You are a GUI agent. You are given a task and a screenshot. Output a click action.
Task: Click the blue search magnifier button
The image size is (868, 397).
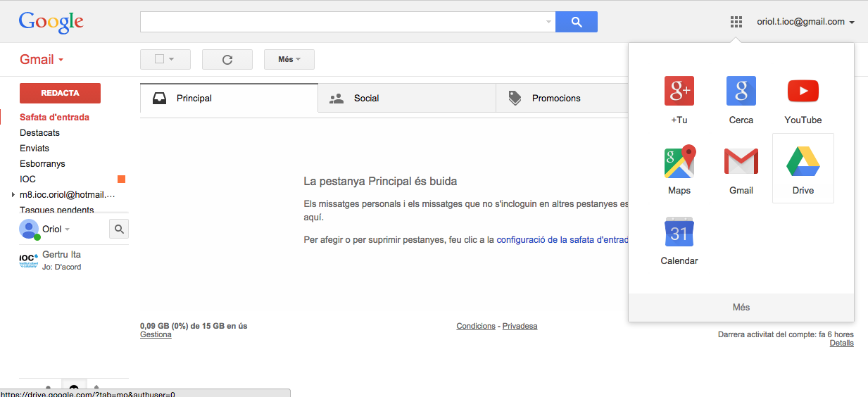pos(576,22)
